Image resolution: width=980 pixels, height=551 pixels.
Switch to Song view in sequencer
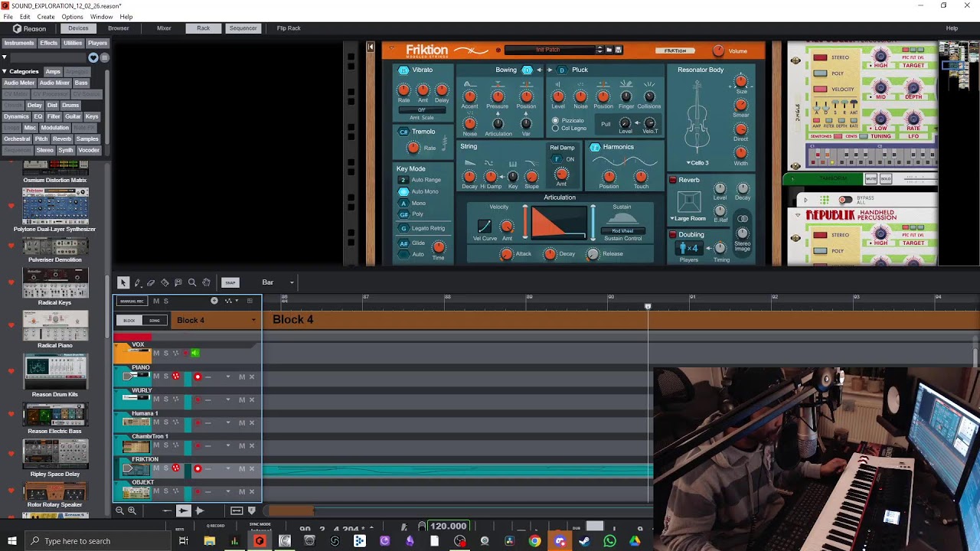(155, 321)
